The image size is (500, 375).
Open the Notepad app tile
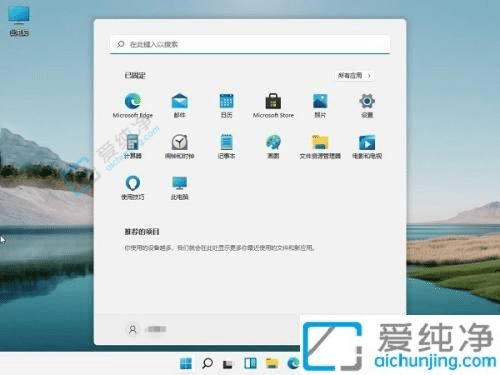click(226, 146)
